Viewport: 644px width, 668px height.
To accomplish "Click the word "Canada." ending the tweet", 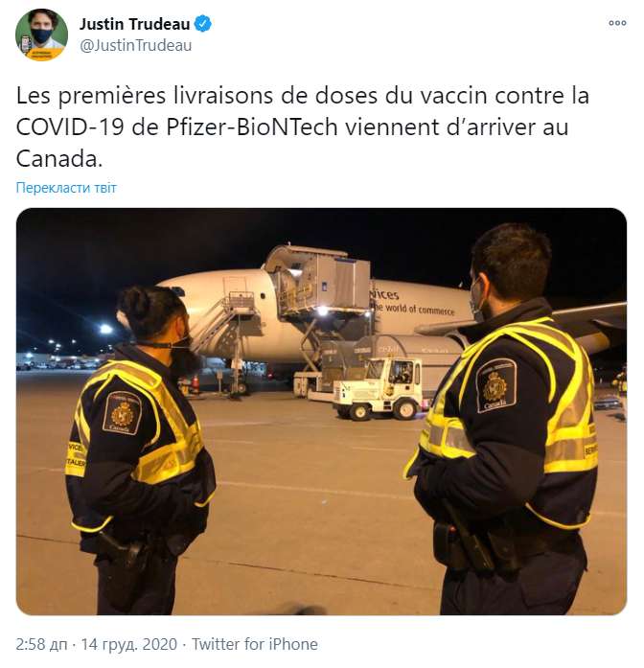I will point(59,159).
